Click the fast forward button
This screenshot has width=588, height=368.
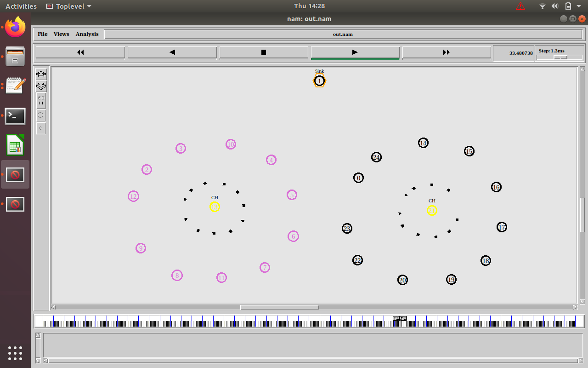coord(447,52)
